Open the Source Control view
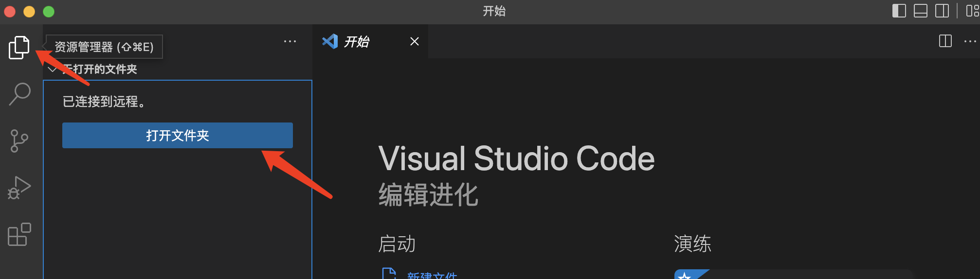 [x=19, y=141]
